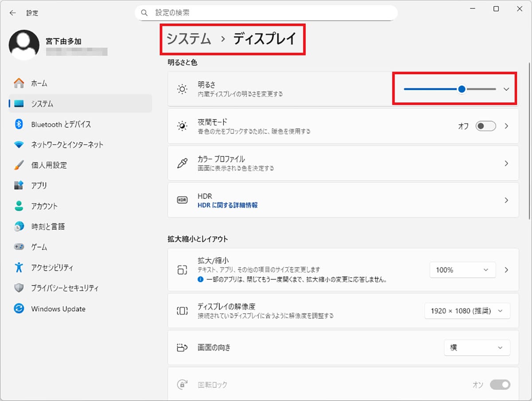Click the back arrow button
532x401 pixels.
12,13
